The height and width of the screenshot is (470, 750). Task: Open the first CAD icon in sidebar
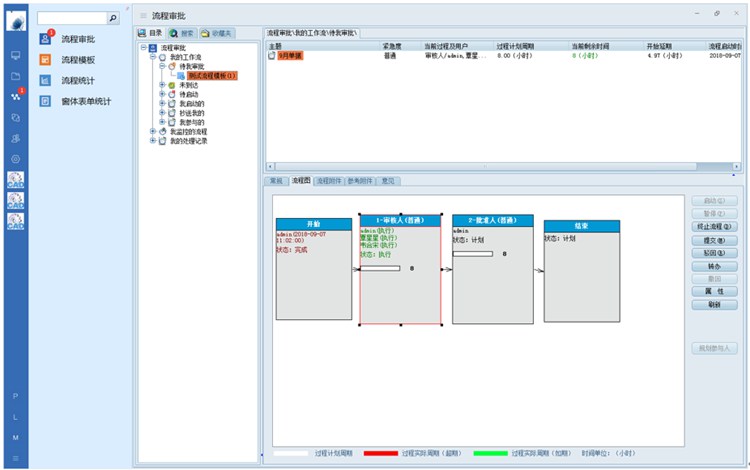(x=15, y=180)
